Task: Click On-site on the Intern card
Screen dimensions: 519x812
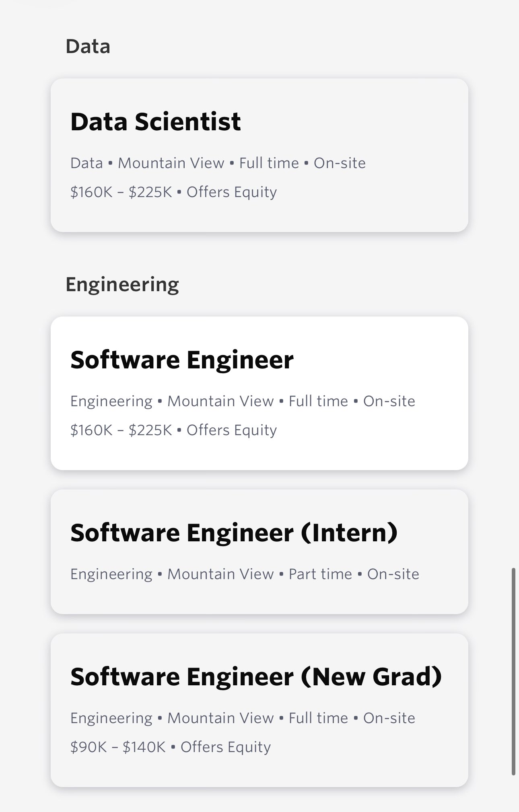Action: 393,574
